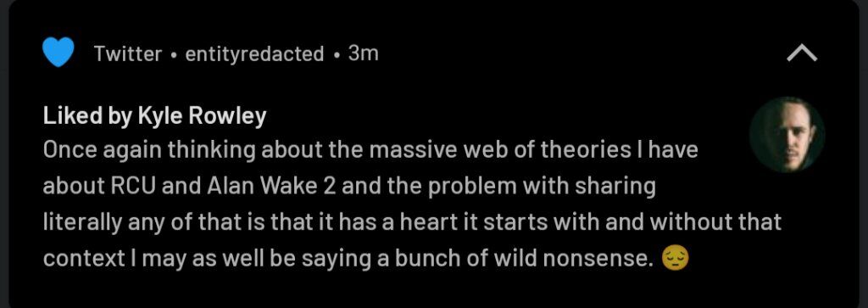The image size is (868, 308).
Task: Collapse the notification with the up chevron
Action: click(802, 53)
